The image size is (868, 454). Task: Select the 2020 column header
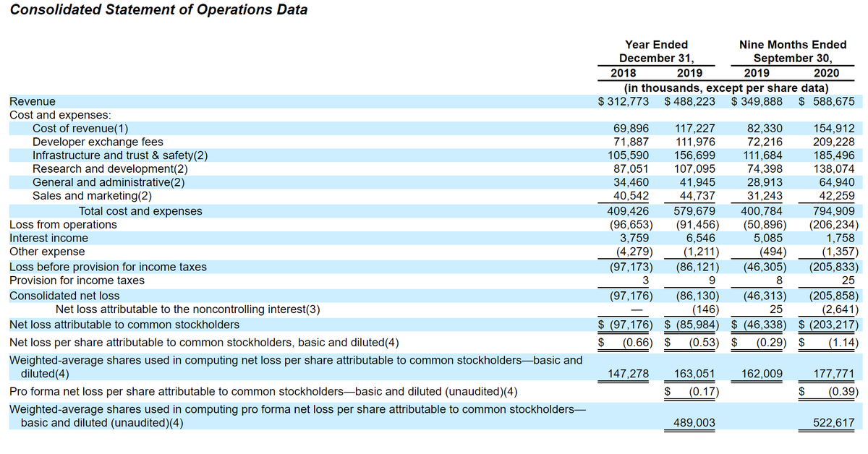[x=827, y=73]
